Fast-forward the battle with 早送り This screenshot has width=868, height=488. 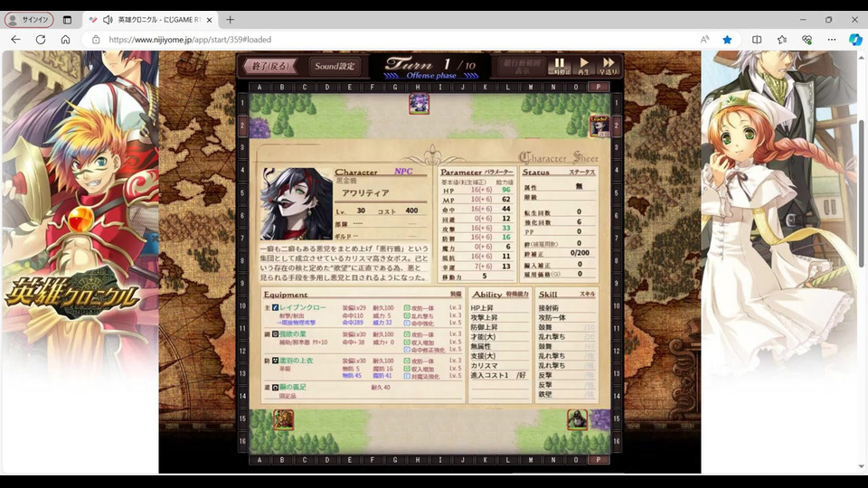click(x=608, y=66)
